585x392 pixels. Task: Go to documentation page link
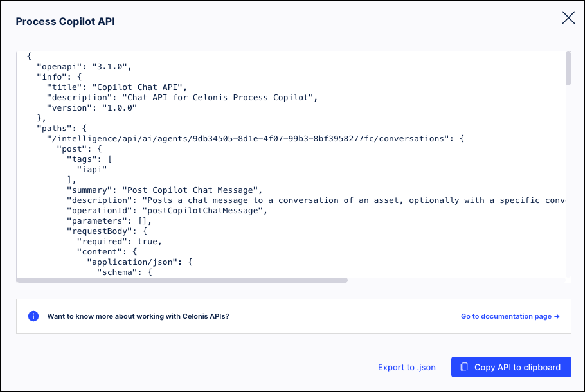coord(510,316)
